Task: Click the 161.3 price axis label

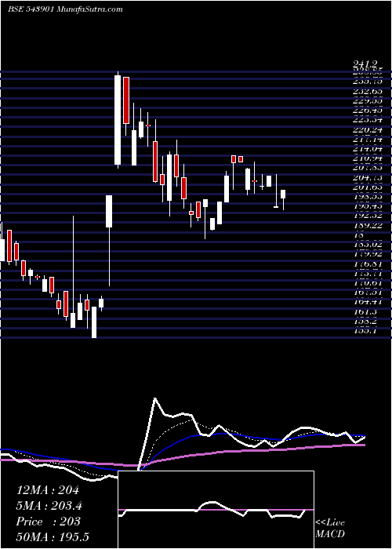Action: [x=365, y=311]
